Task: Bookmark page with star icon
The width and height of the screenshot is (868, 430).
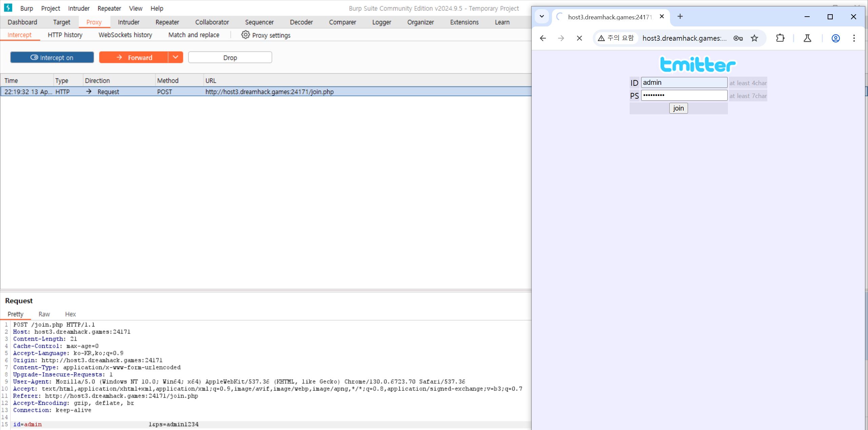Action: pos(754,38)
